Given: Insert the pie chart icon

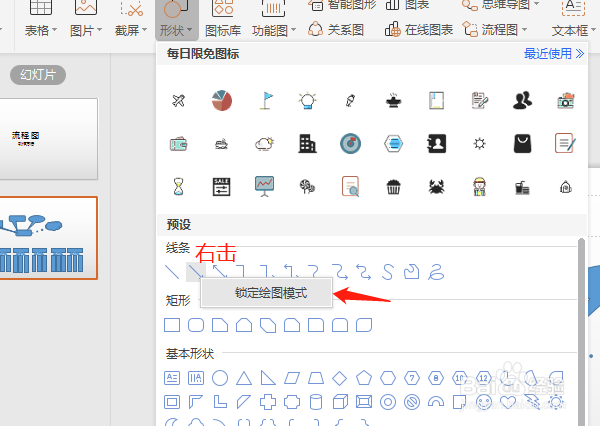Looking at the screenshot, I should (222, 101).
